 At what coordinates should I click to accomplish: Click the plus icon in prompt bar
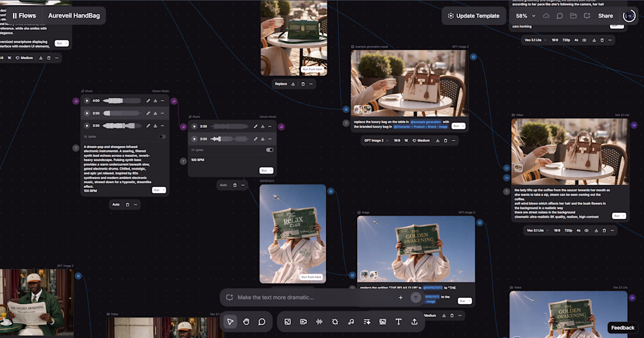pyautogui.click(x=400, y=298)
